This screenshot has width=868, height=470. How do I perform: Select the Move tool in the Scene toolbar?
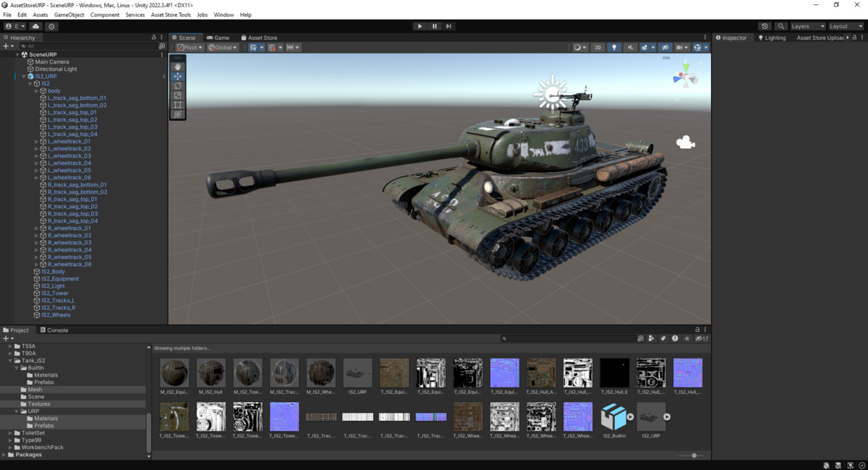click(177, 77)
